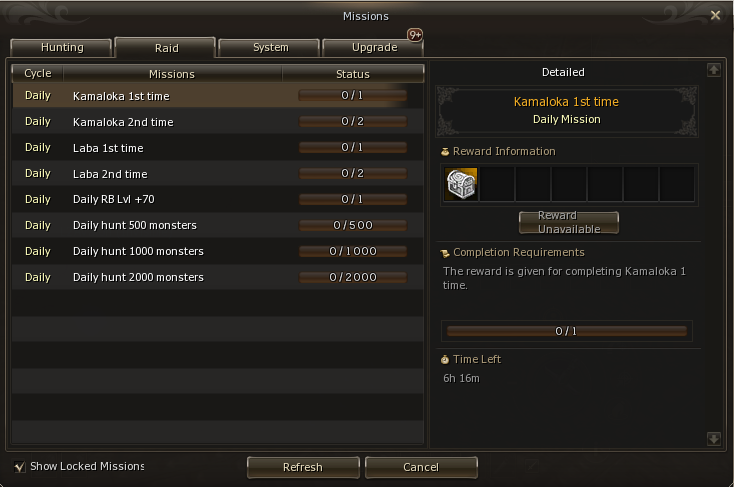The width and height of the screenshot is (734, 487).
Task: Click the detail panel scroll-up arrow
Action: tap(713, 70)
